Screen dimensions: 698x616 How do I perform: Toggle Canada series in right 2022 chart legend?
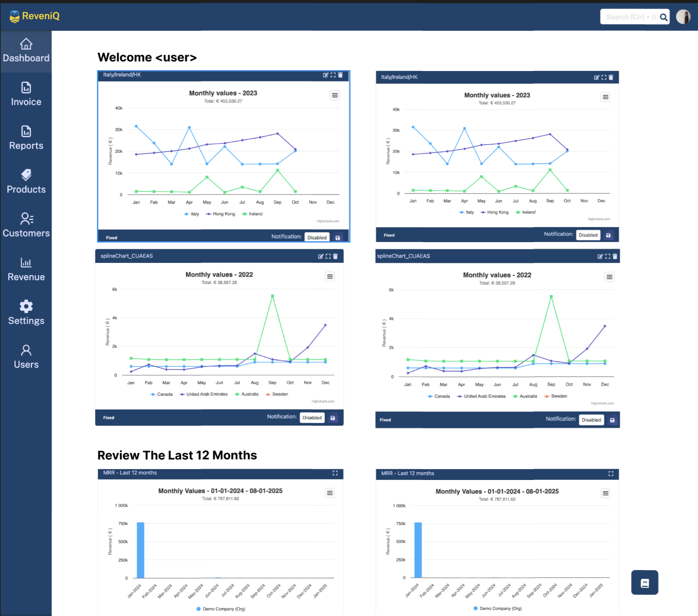tap(439, 396)
